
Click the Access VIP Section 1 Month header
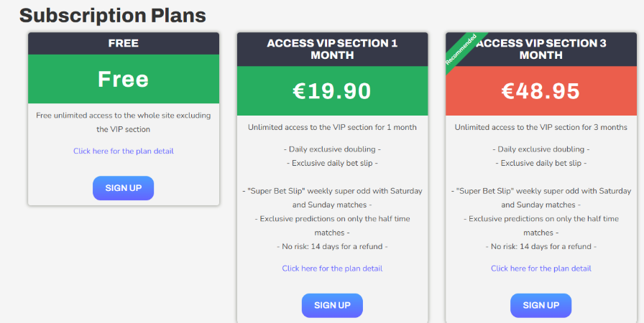pos(332,49)
